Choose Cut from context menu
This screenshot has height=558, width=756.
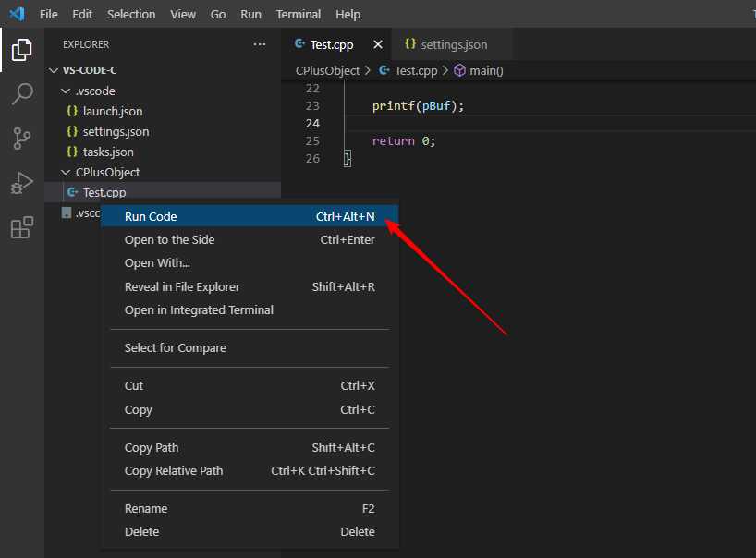[x=250, y=385]
